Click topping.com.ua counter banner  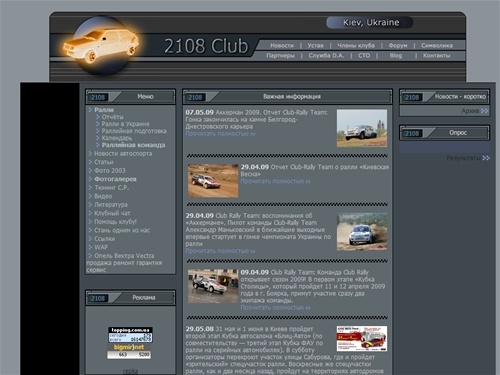point(130,335)
